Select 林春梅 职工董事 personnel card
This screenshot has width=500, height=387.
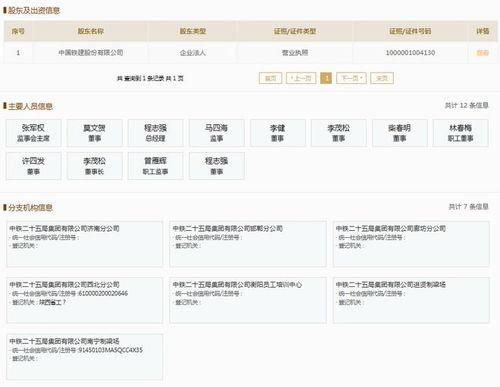coord(461,133)
